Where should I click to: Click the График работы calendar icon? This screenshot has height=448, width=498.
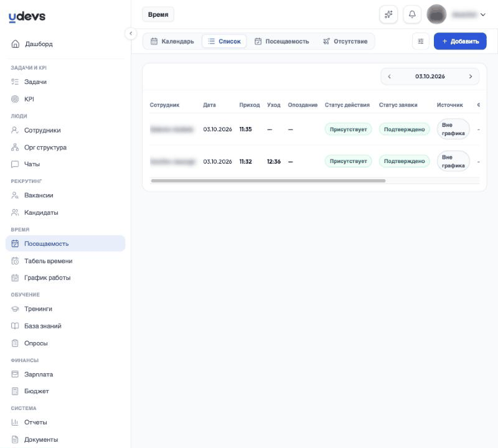pyautogui.click(x=15, y=278)
